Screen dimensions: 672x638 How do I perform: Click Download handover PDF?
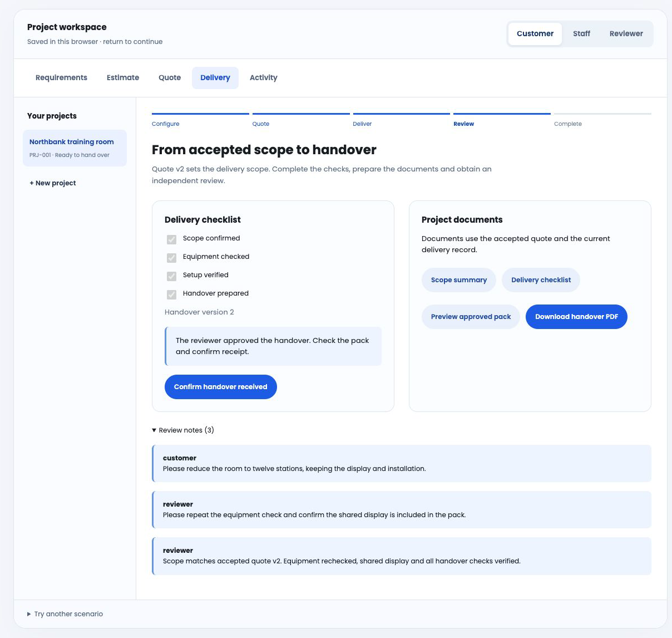point(576,317)
